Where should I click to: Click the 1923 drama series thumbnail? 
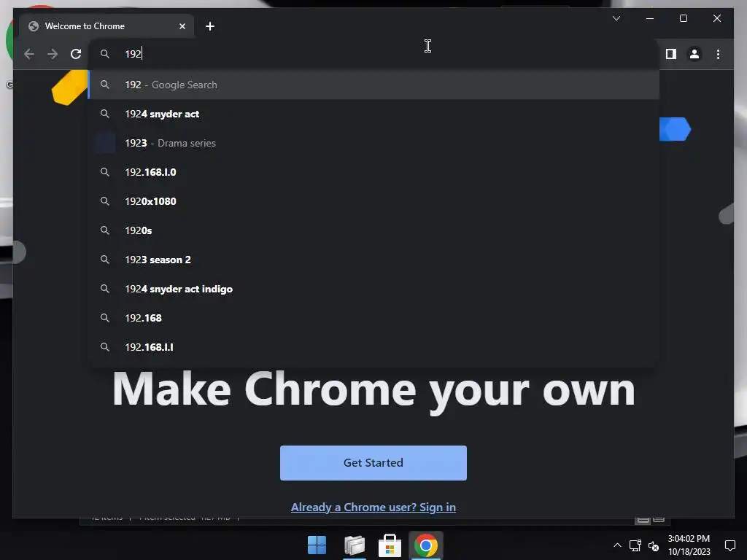105,143
